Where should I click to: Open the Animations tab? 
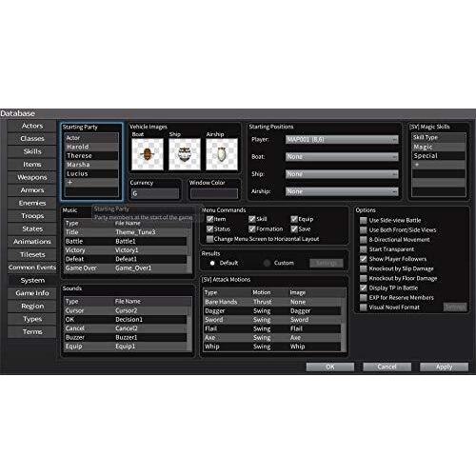[x=32, y=242]
